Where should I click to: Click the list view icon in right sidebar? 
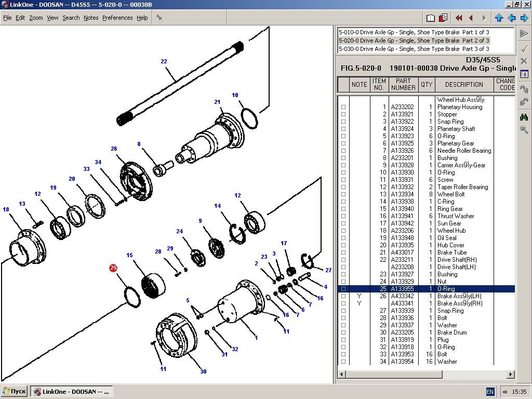[x=524, y=74]
